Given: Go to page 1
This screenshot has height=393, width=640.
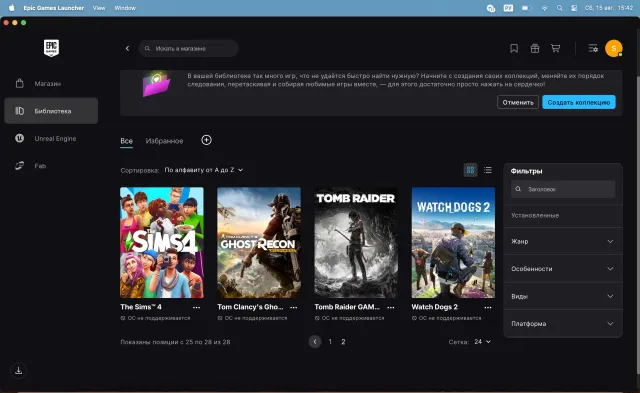Looking at the screenshot, I should [x=330, y=342].
